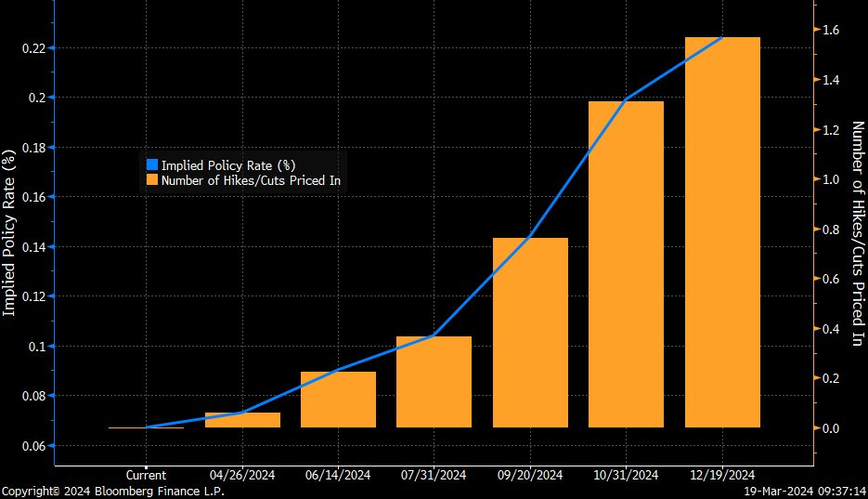Click the 06/14/2024 orange bar
Screen dimensions: 868x499
338,400
